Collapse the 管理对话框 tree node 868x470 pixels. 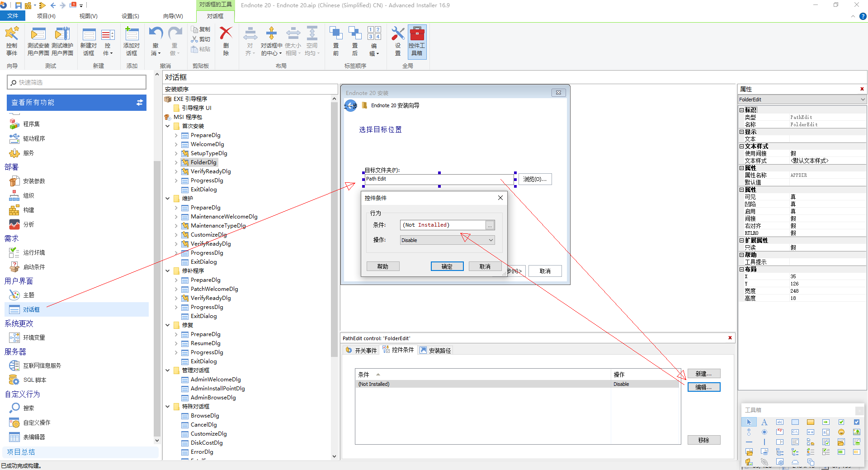pos(168,370)
